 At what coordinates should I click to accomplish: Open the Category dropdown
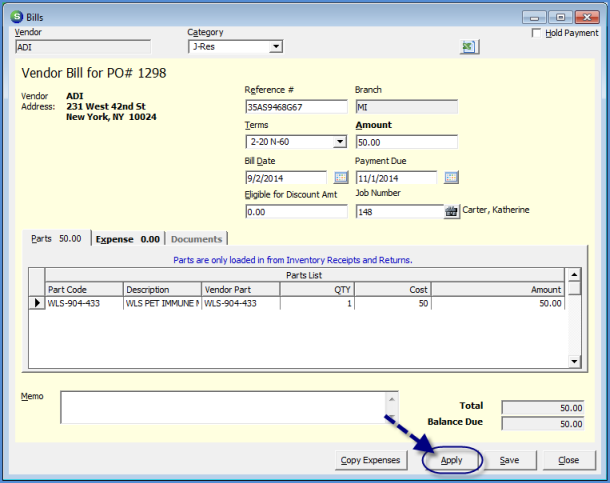[x=276, y=47]
